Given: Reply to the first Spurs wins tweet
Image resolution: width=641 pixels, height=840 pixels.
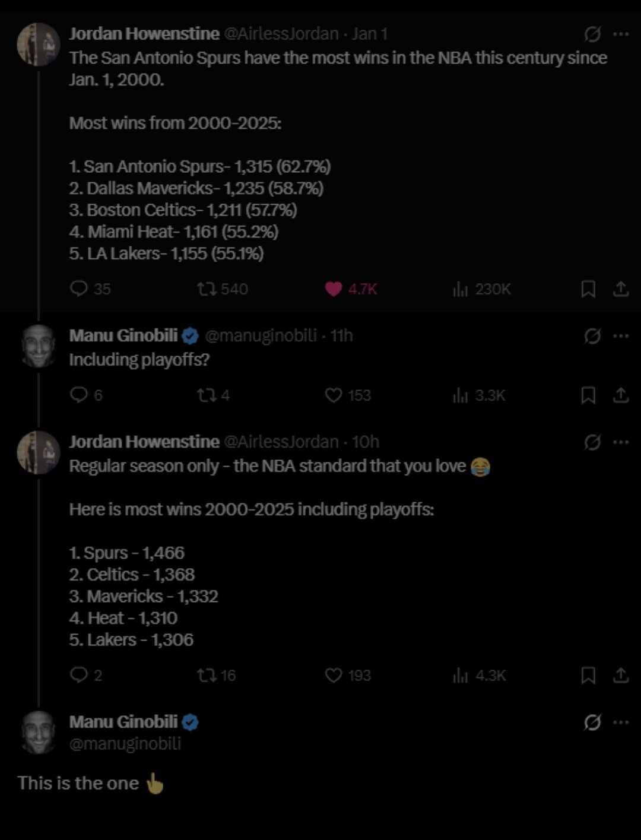Looking at the screenshot, I should tap(79, 289).
